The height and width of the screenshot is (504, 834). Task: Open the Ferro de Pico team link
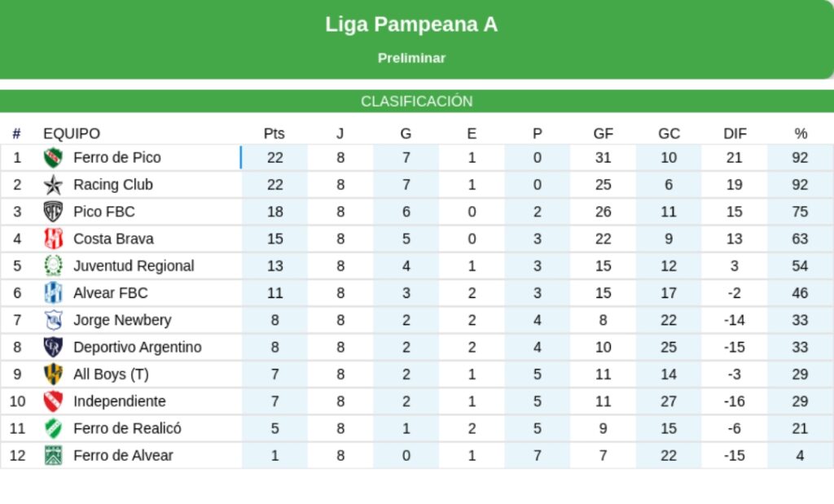116,158
